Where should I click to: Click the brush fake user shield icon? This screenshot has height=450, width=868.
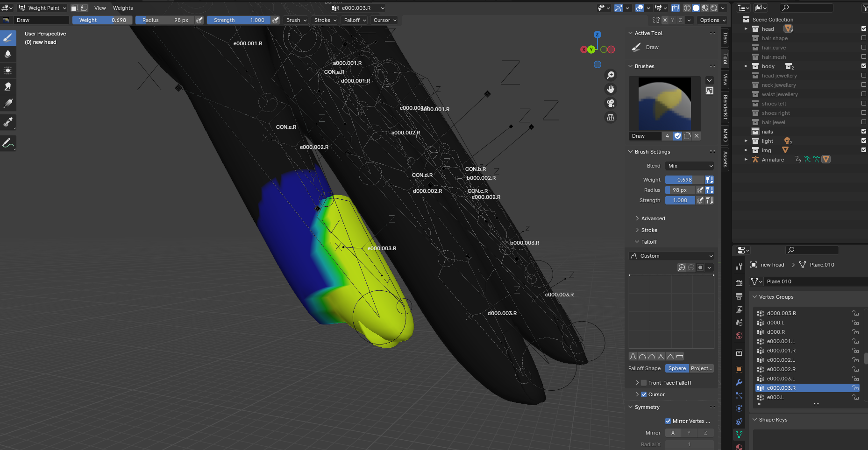tap(678, 136)
